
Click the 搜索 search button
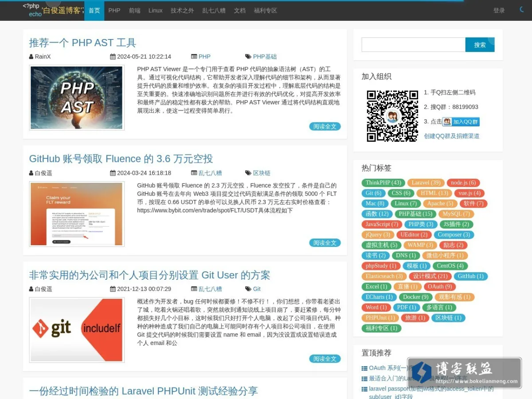(480, 45)
